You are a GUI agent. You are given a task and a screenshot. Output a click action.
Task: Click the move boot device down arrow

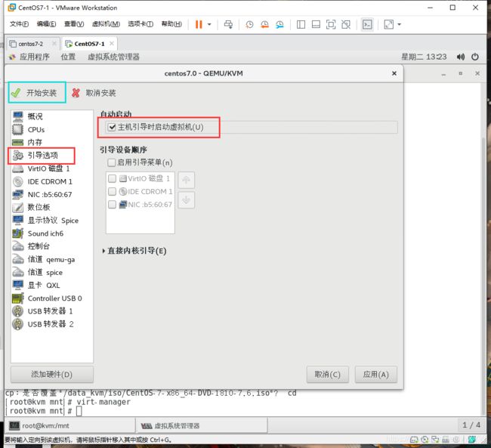coord(187,200)
